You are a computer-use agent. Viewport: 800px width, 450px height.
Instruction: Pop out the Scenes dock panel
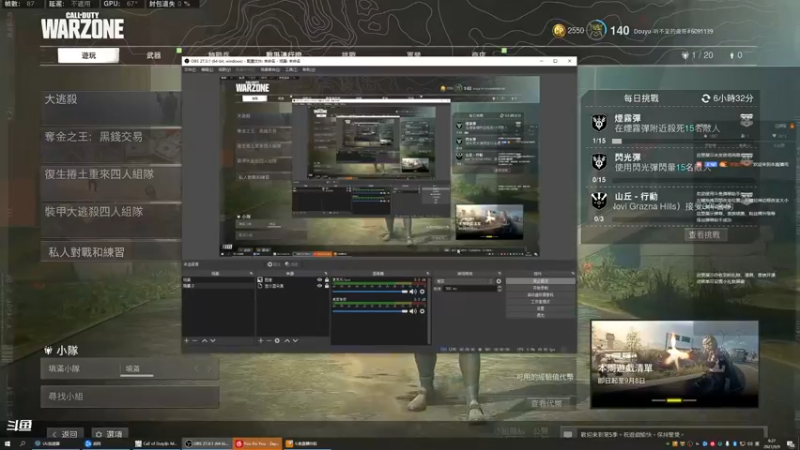251,274
